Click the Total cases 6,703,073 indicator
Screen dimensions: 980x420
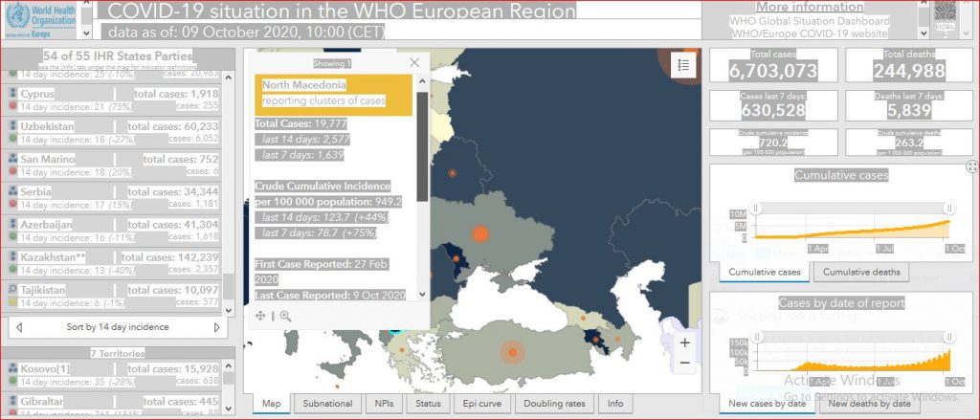coord(773,65)
